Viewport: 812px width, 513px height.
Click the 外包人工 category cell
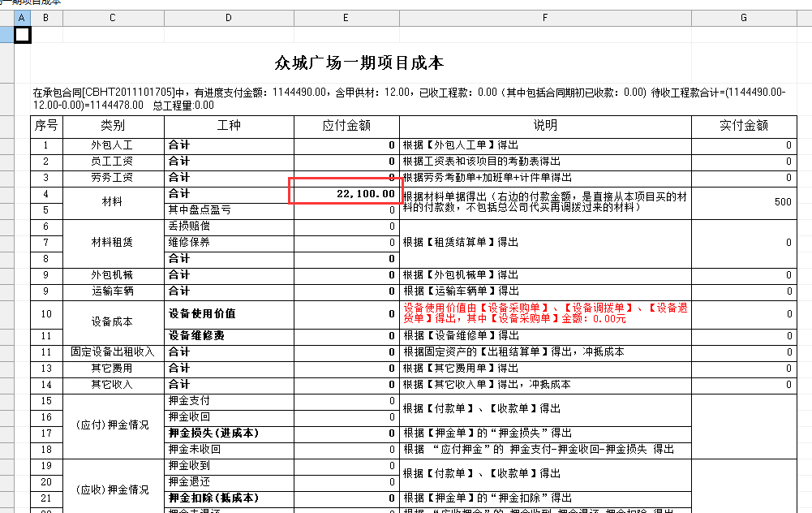(x=113, y=145)
